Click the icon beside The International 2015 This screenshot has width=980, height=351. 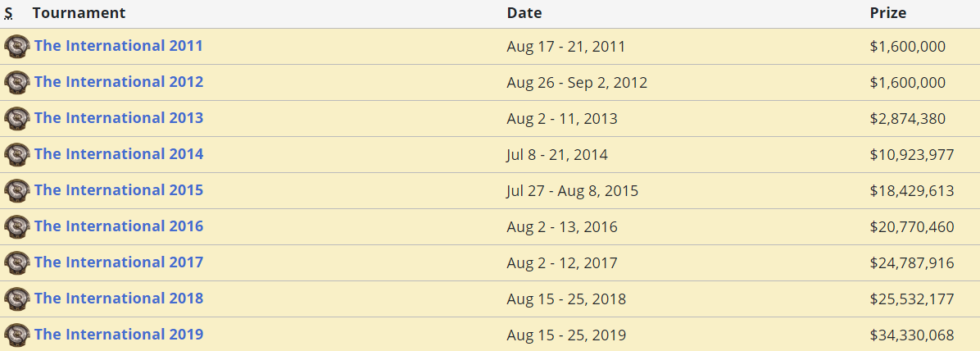[x=17, y=190]
